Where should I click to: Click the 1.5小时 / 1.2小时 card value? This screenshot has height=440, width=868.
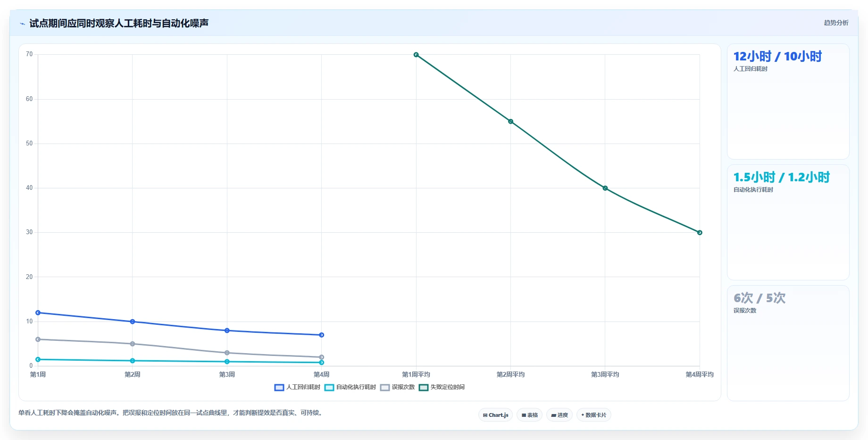pos(781,178)
